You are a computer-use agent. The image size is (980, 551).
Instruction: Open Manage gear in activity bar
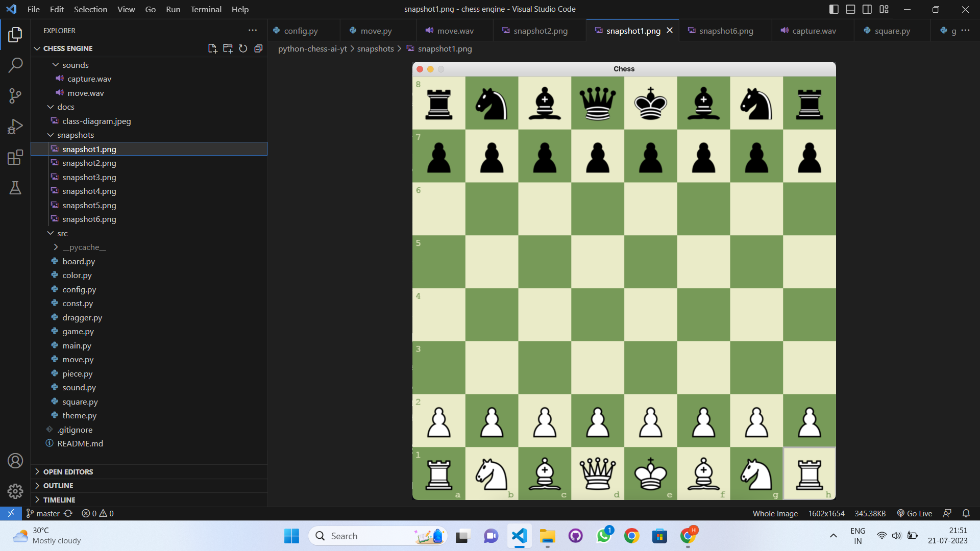(x=15, y=491)
